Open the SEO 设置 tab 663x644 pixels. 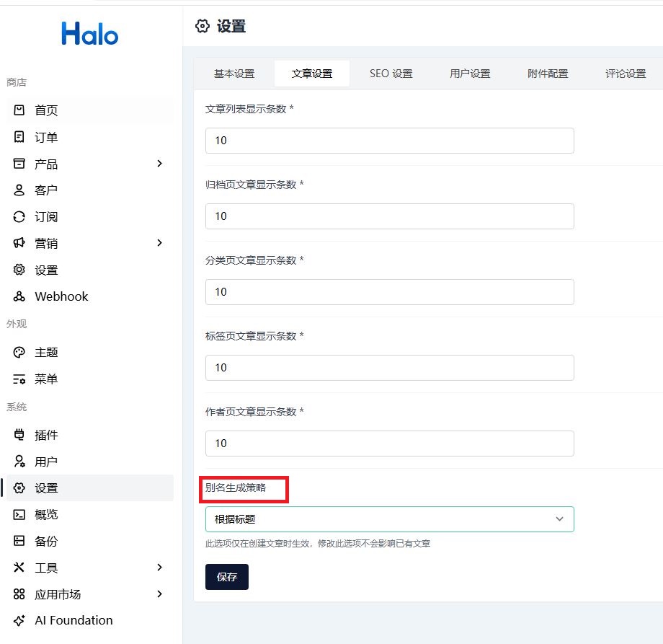point(391,74)
